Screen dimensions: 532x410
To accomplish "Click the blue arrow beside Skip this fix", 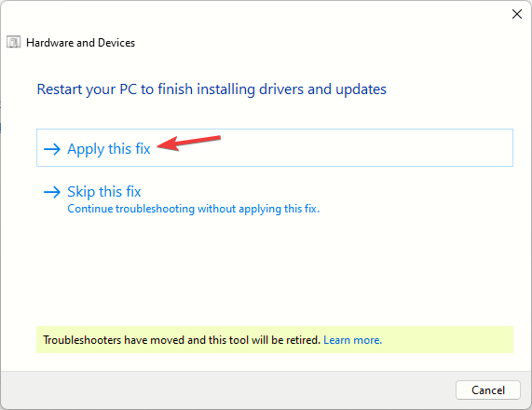I will [52, 192].
